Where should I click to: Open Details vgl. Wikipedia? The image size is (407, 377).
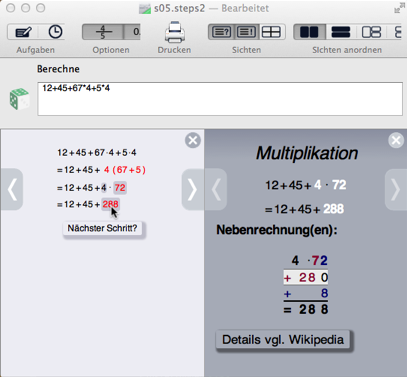tap(283, 340)
